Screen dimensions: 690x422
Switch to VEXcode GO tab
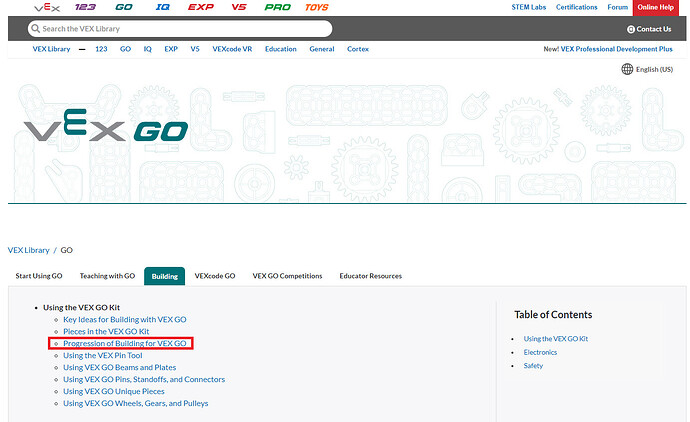click(x=215, y=276)
